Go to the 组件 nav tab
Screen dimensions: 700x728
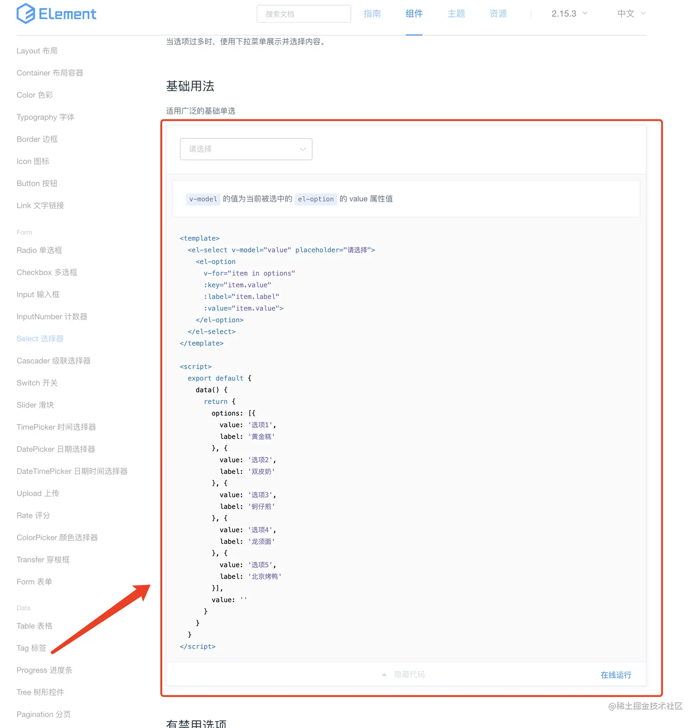coord(414,13)
